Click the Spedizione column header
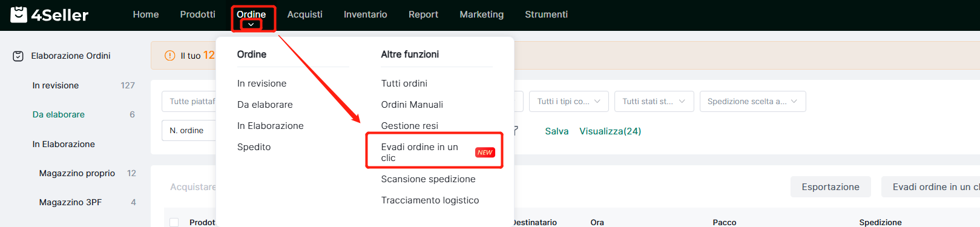 (881, 222)
